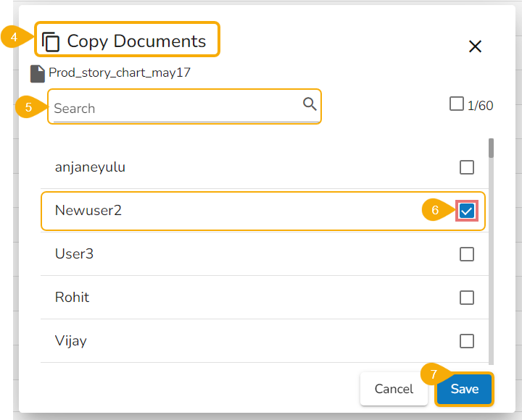Check the anjaneyulu user checkbox

coord(467,167)
